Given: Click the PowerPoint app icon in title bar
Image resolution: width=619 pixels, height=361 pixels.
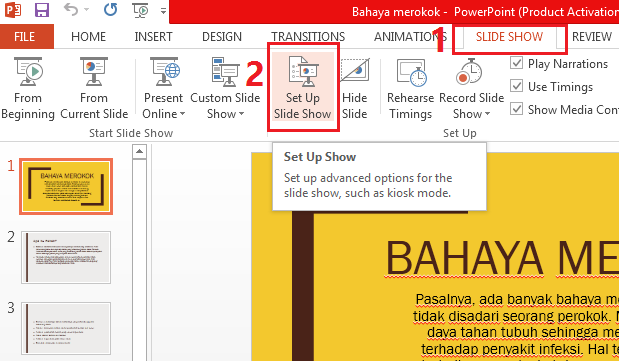Looking at the screenshot, I should [x=13, y=10].
